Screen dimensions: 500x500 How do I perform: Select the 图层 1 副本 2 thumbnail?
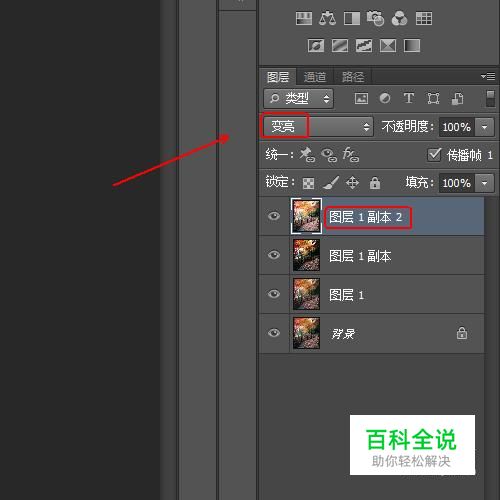coord(306,216)
